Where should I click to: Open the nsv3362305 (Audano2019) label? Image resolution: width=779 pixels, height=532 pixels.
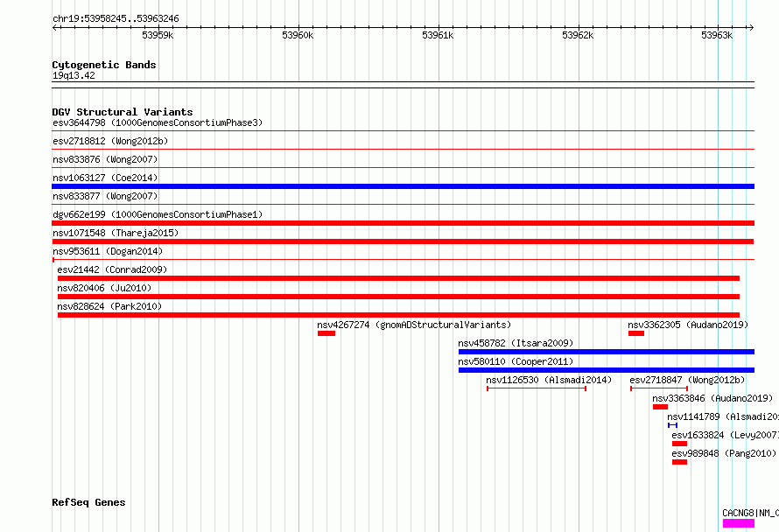(688, 325)
